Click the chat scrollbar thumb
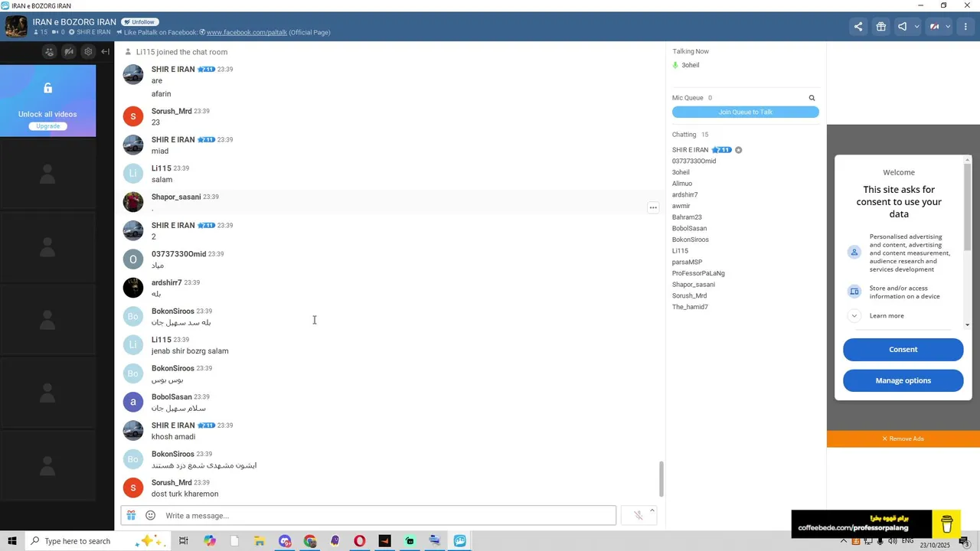This screenshot has width=980, height=551. 661,479
